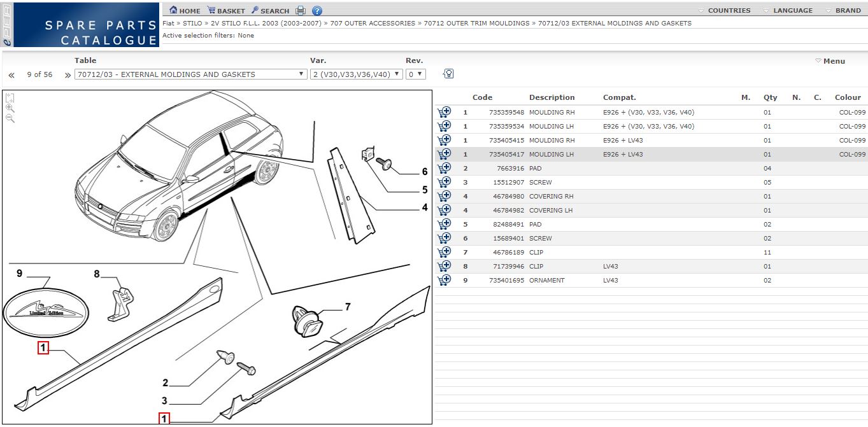Image resolution: width=868 pixels, height=427 pixels.
Task: Add PAD 7663916 to basket
Action: pyautogui.click(x=444, y=168)
